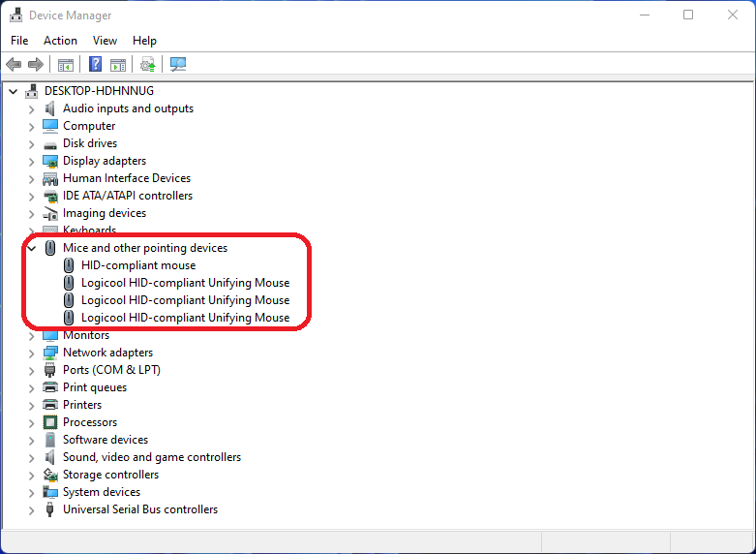The image size is (756, 554).
Task: Expand the Storage controllers category
Action: click(31, 476)
